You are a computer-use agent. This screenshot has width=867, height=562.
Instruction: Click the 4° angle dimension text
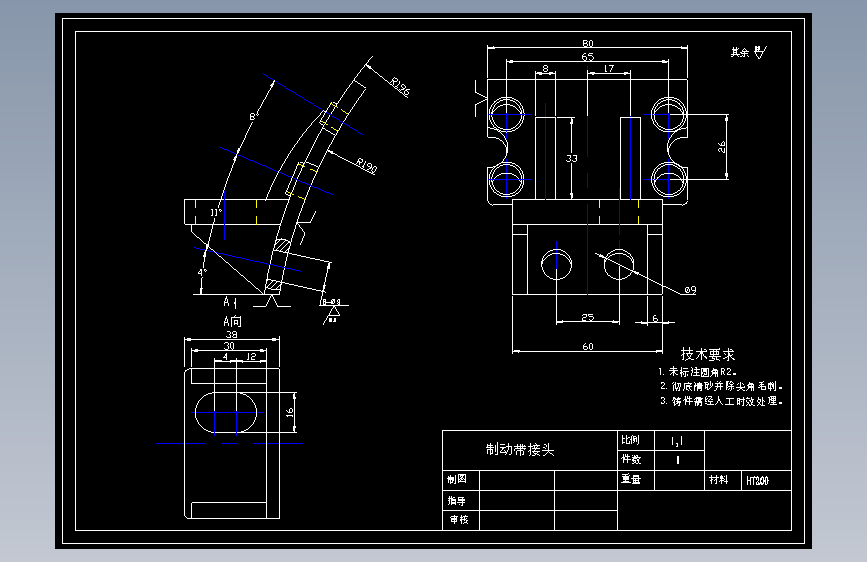click(x=202, y=272)
